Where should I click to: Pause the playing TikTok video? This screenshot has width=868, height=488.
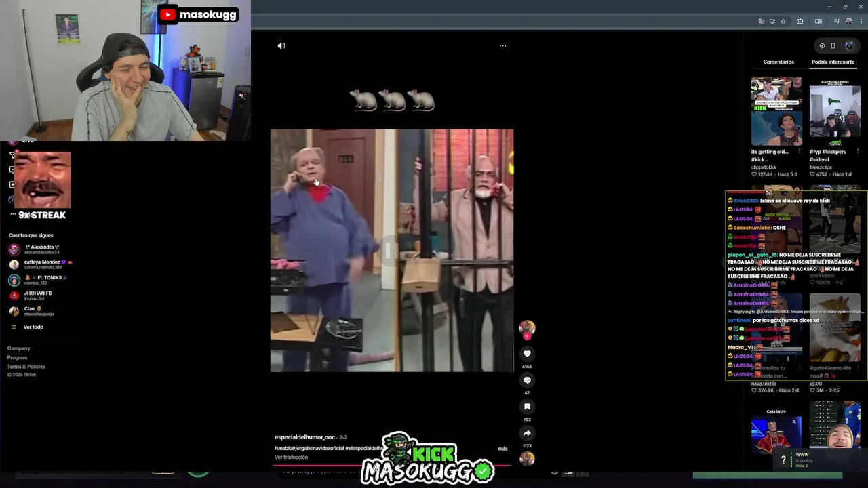pyautogui.click(x=391, y=251)
